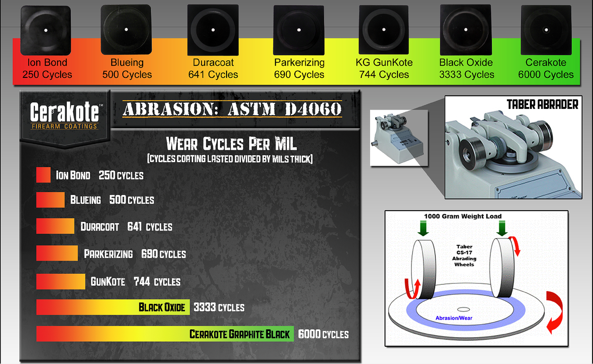
Task: Click the Blueing bar in the chart
Action: coord(50,200)
